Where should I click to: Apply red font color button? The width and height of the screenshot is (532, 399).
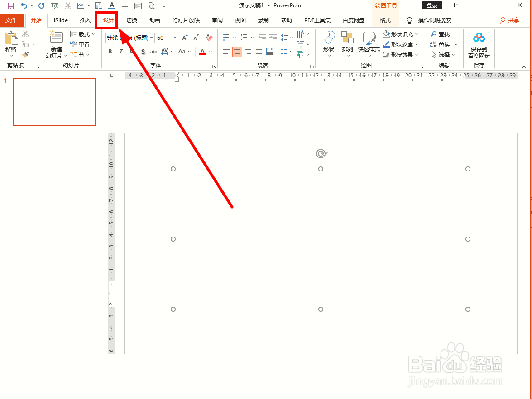202,52
